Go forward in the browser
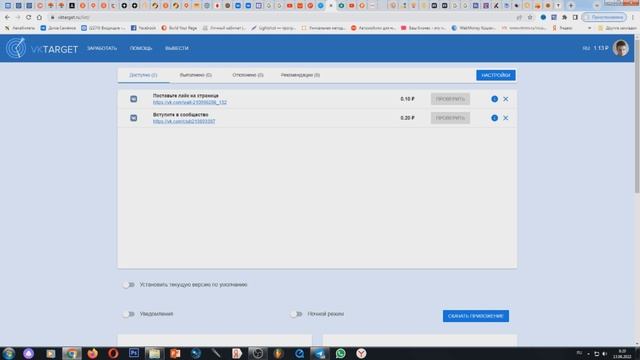The width and height of the screenshot is (640, 360). pos(18,17)
